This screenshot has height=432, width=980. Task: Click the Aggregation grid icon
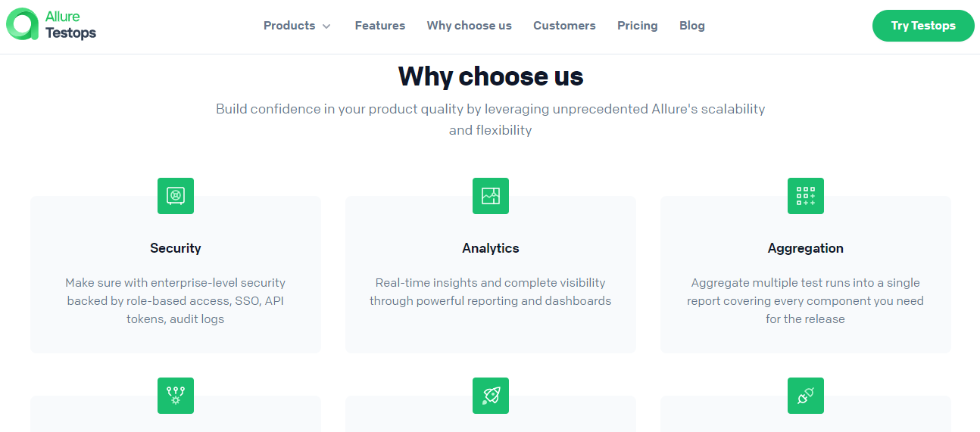(806, 196)
